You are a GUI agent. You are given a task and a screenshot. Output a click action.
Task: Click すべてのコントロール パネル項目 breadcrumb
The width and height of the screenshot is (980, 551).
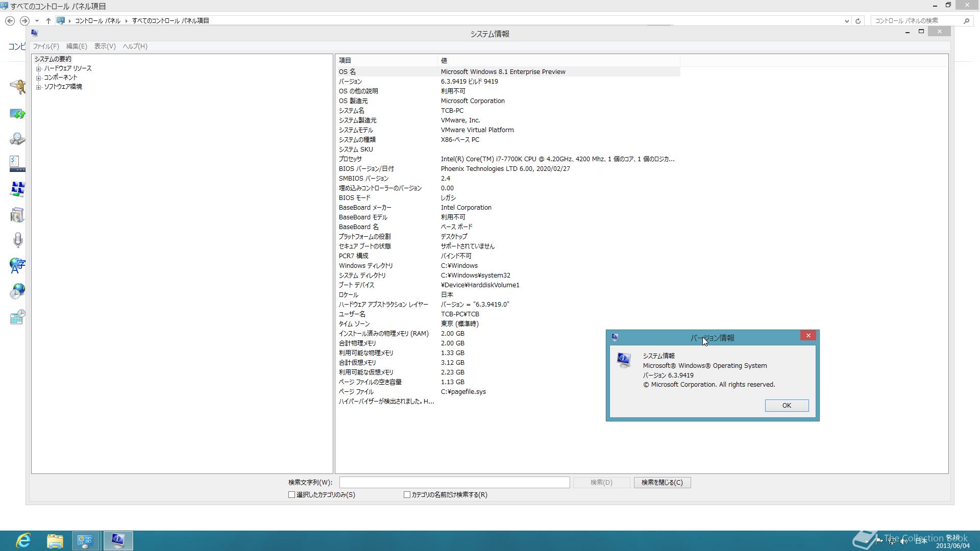pos(170,21)
